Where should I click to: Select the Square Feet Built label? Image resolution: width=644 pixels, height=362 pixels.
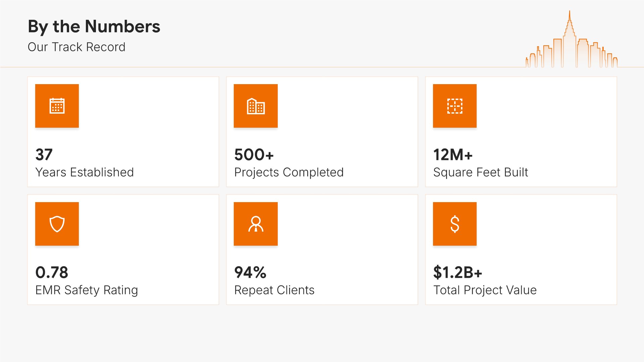pos(481,172)
